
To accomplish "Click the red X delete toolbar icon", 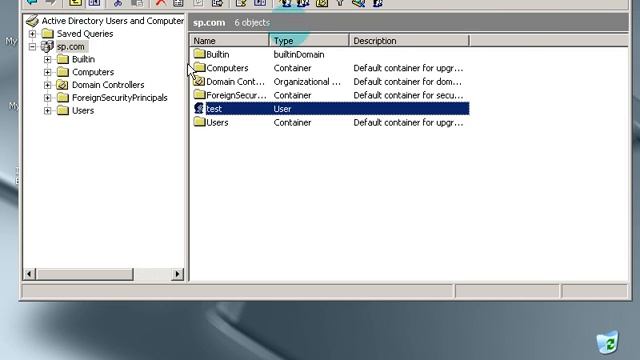I will pos(161,3).
